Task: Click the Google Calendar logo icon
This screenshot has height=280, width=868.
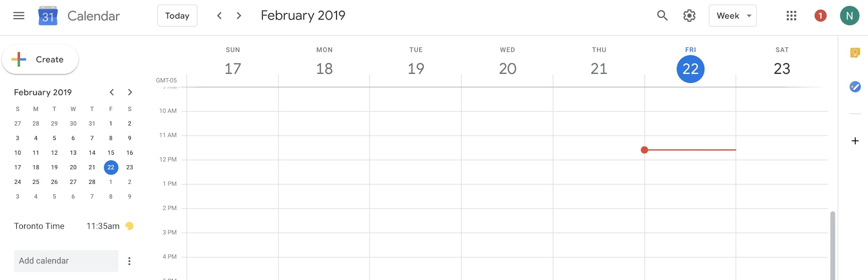Action: pyautogui.click(x=48, y=16)
